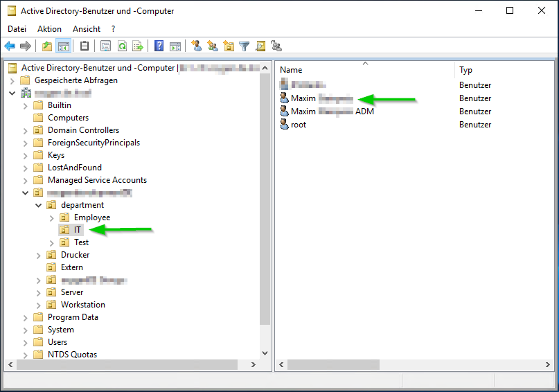Click tree pane horizontal scrollbar right arrow
Image resolution: width=559 pixels, height=392 pixels.
click(x=253, y=364)
